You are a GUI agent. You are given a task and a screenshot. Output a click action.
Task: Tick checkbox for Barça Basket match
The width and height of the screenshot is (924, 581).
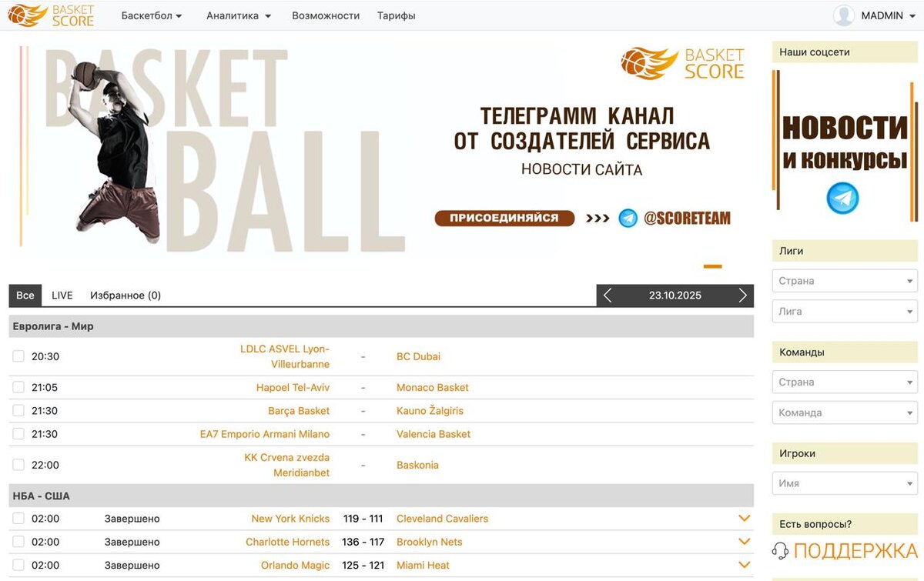pos(18,411)
